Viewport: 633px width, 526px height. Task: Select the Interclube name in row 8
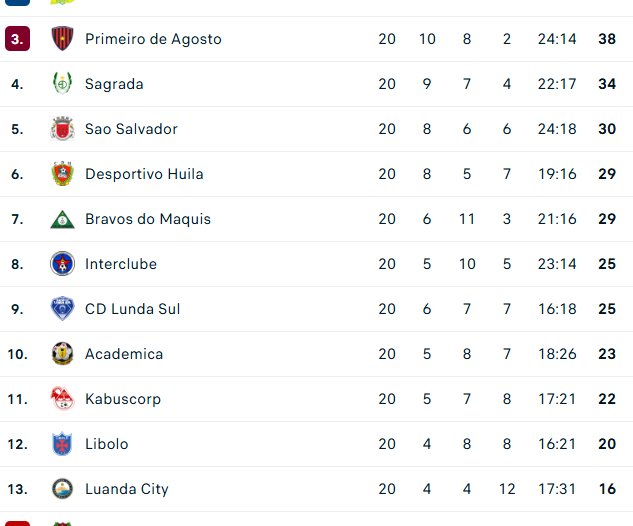pos(121,264)
